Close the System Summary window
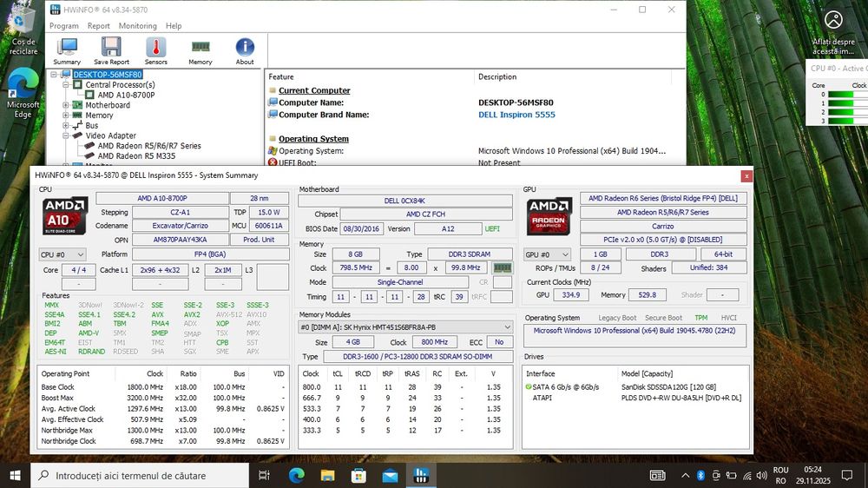 click(x=746, y=175)
